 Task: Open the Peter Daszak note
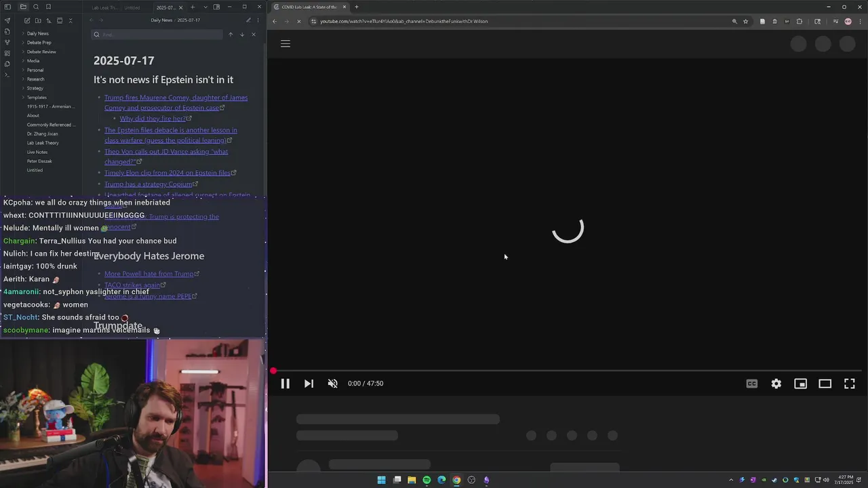pyautogui.click(x=39, y=161)
